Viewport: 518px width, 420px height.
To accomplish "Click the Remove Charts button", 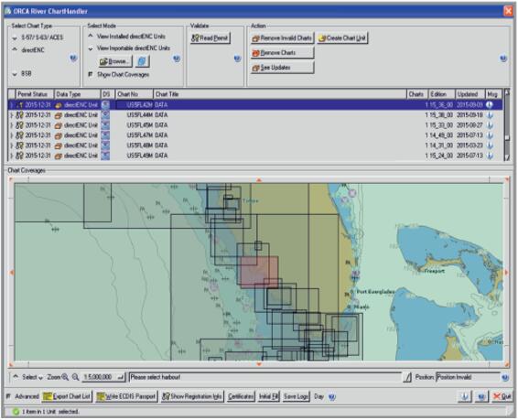I will click(x=283, y=52).
